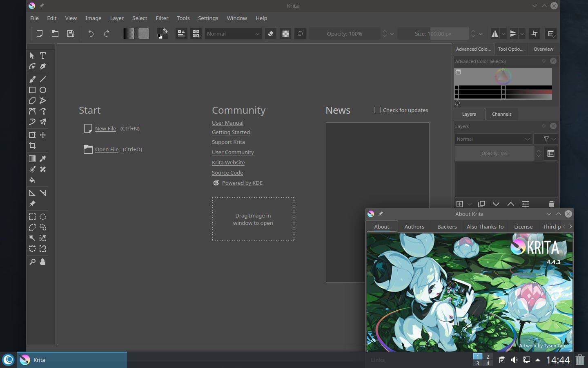This screenshot has width=588, height=368.
Task: Click the Open File link
Action: (x=107, y=149)
